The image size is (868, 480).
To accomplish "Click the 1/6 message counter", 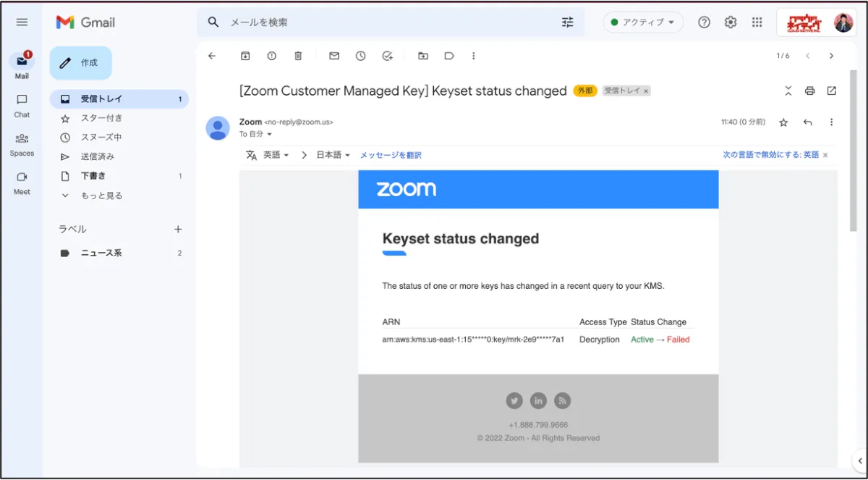I will coord(783,56).
